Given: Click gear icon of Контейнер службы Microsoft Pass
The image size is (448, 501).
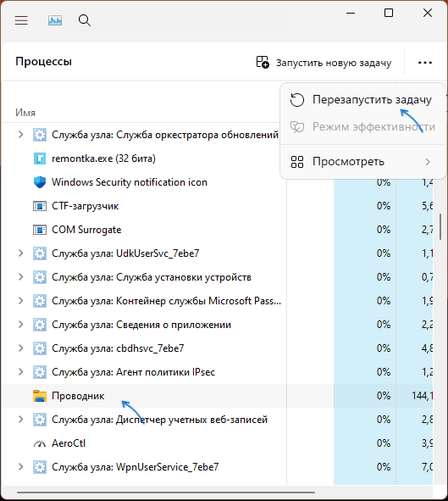Looking at the screenshot, I should click(x=40, y=301).
